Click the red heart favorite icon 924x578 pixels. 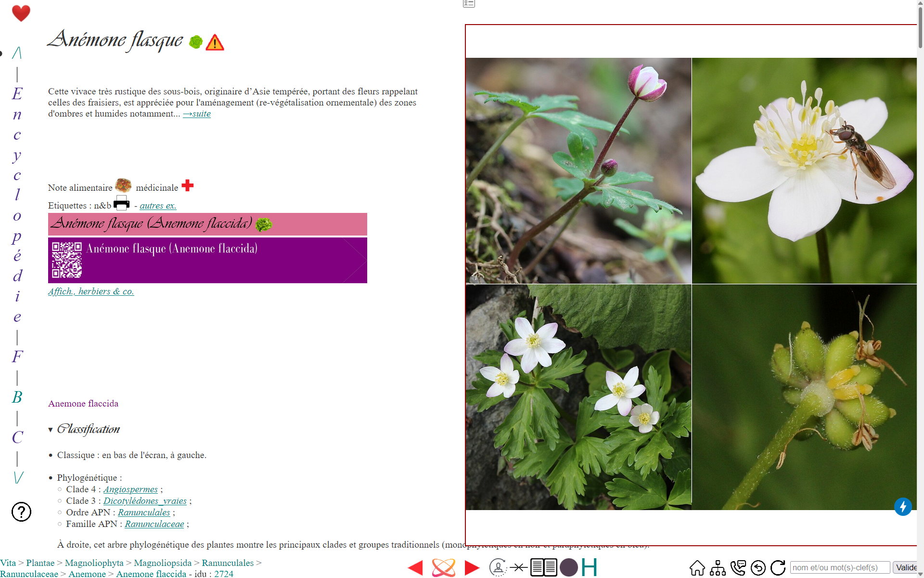tap(21, 13)
